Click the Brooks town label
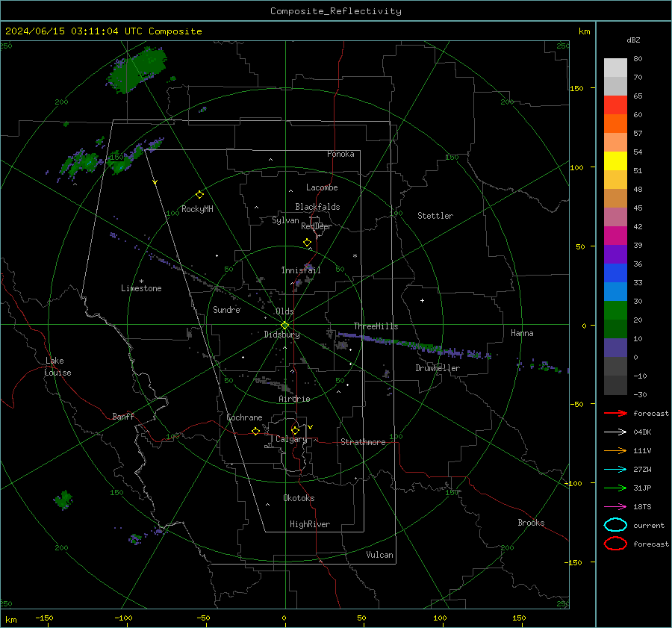The image size is (672, 628). point(531,523)
